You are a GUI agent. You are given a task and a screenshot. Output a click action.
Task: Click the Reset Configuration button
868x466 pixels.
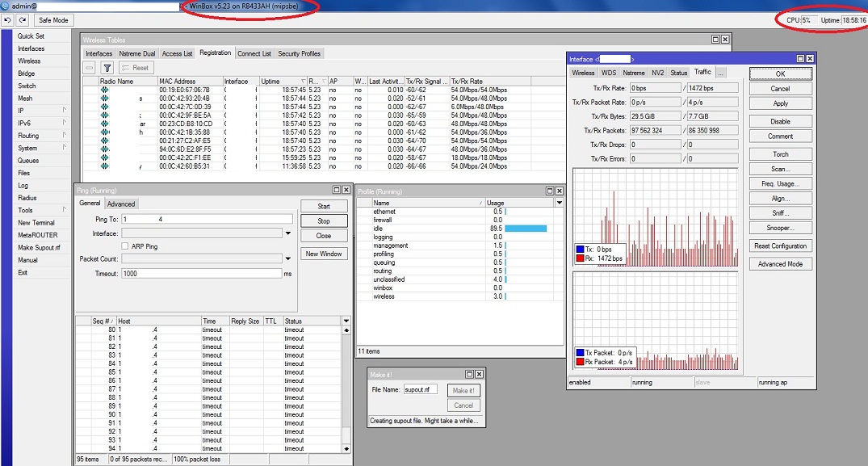(781, 246)
